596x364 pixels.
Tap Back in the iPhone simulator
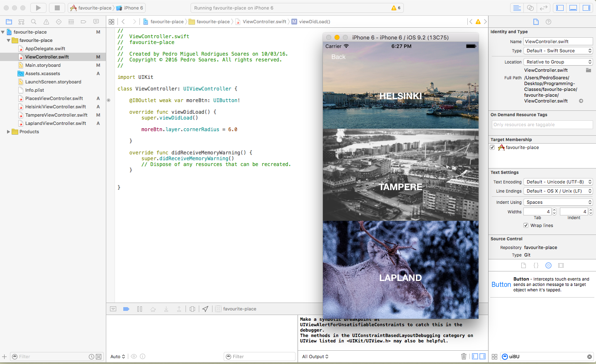338,57
